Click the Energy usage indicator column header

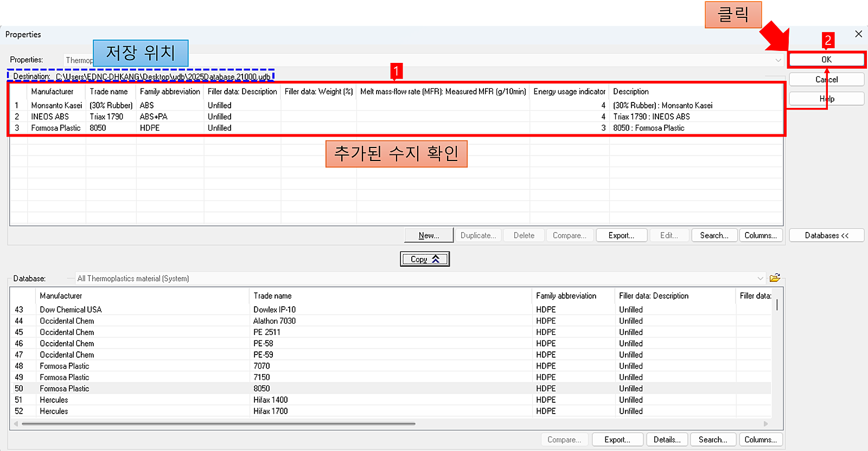(569, 92)
